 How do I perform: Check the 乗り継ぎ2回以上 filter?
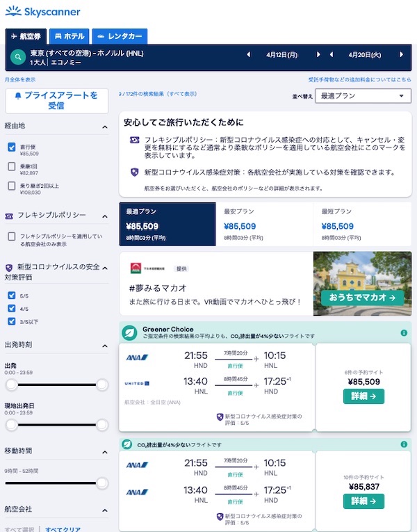click(x=12, y=186)
